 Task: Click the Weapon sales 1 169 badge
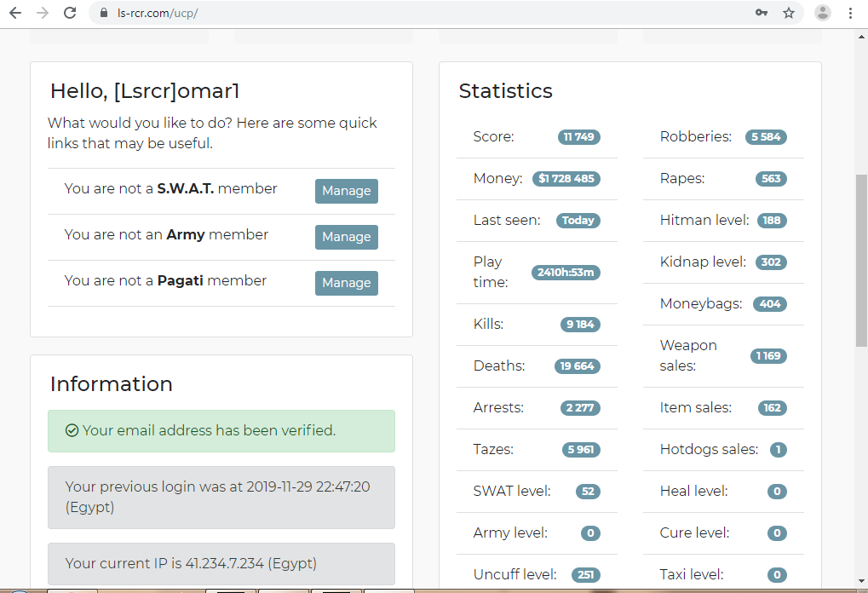click(768, 356)
